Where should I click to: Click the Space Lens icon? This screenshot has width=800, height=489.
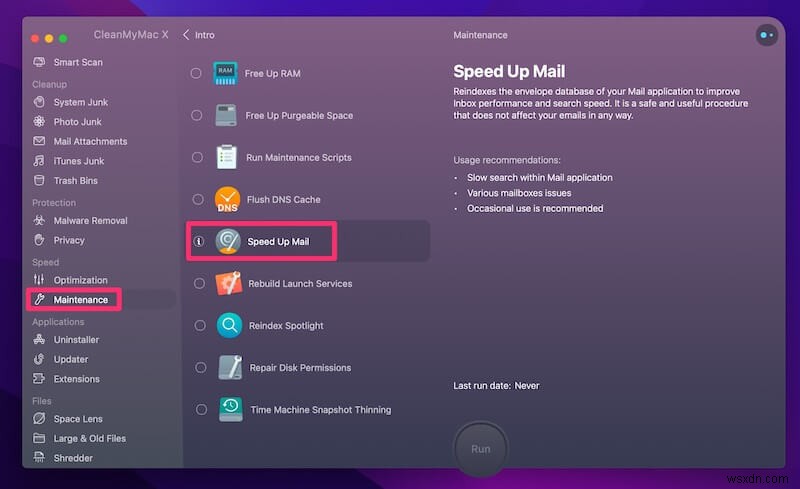39,419
